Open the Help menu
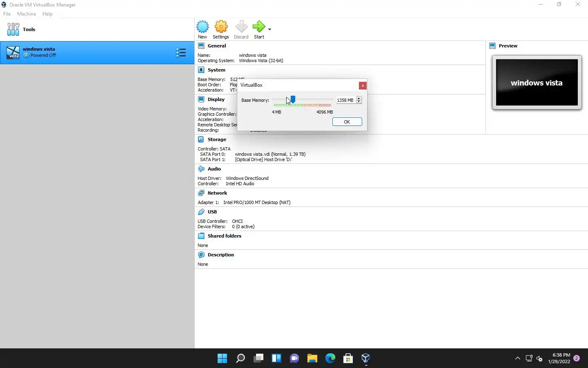The height and width of the screenshot is (368, 588). click(47, 14)
